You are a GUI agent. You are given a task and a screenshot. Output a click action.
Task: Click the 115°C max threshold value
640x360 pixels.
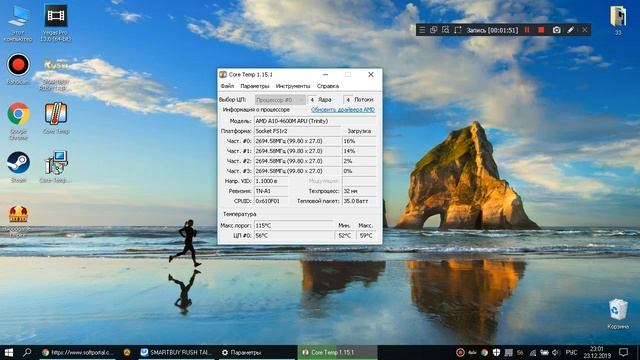(x=293, y=226)
